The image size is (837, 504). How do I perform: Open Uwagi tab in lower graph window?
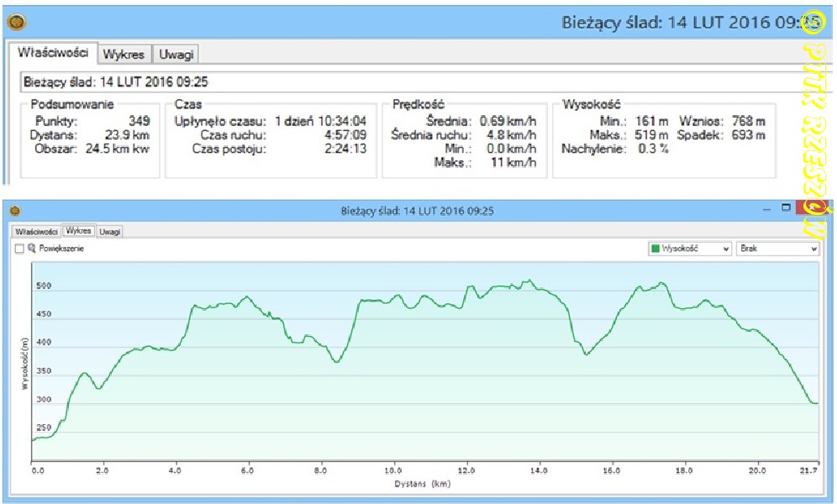click(x=109, y=231)
